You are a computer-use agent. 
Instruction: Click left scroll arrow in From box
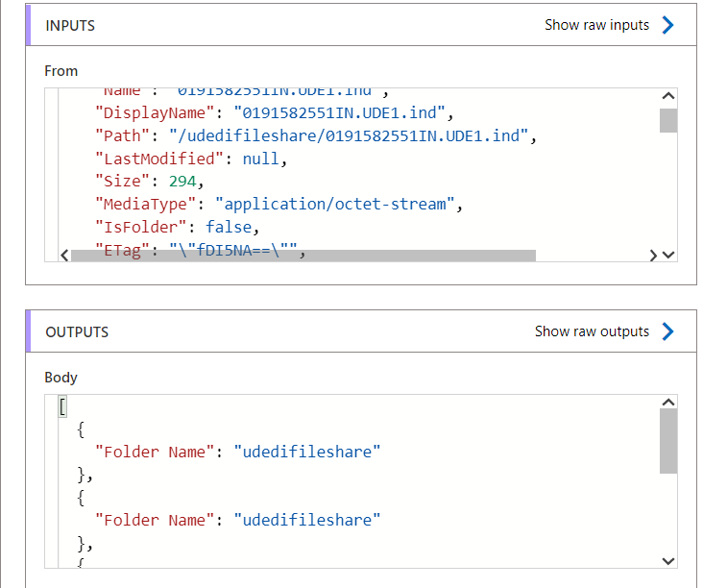(63, 256)
